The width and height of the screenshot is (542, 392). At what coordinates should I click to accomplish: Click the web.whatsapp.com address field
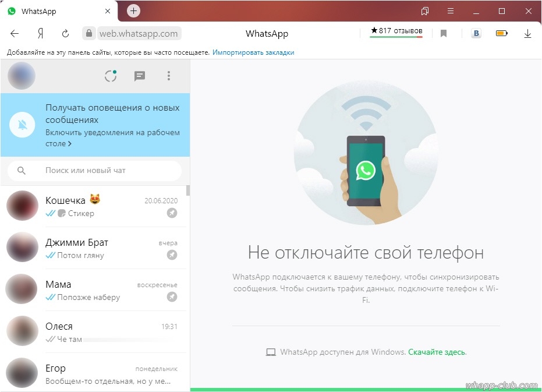click(x=139, y=34)
